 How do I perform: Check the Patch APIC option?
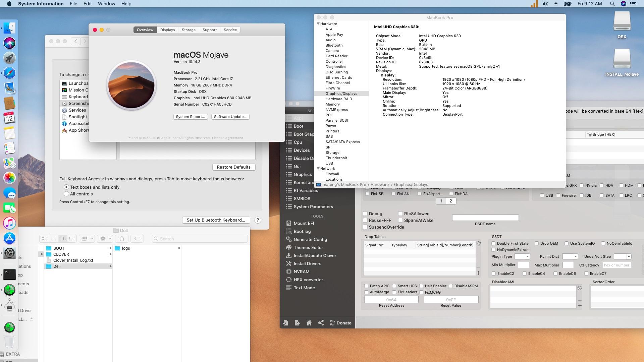pos(366,286)
